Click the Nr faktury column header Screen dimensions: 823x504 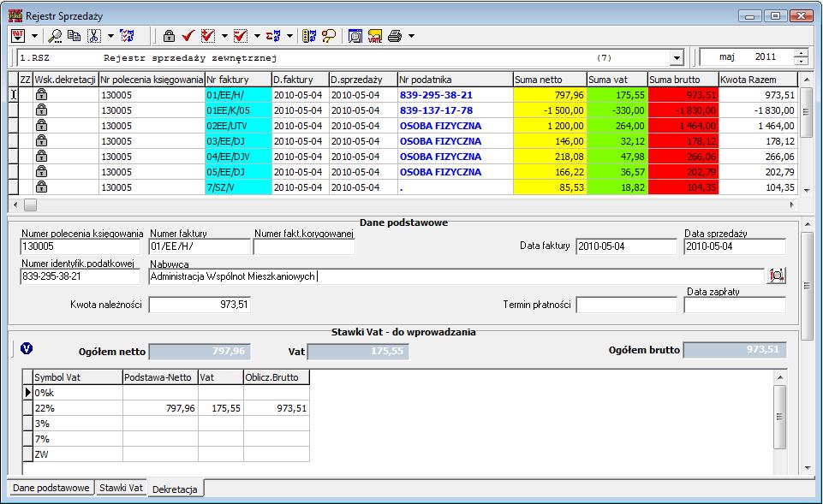click(238, 80)
